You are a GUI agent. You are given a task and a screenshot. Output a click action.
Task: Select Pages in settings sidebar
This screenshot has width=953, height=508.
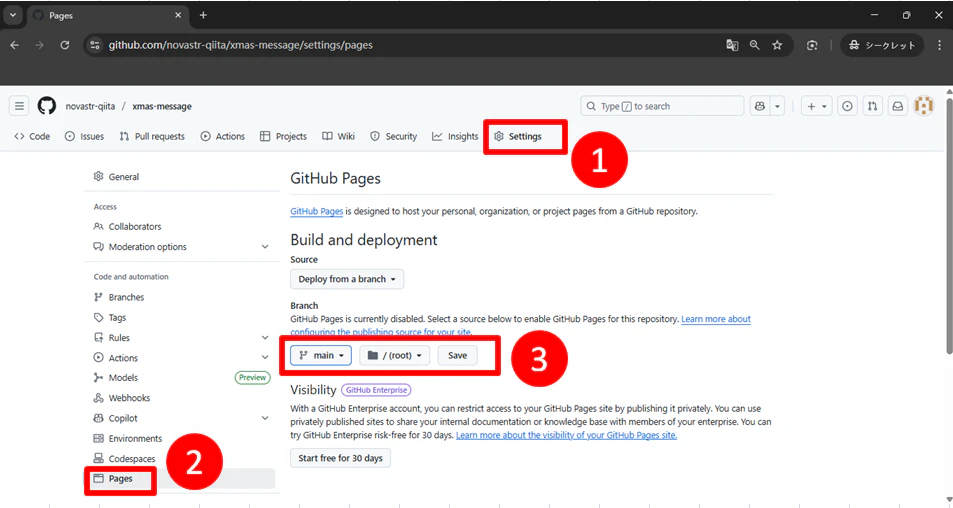coord(182,478)
